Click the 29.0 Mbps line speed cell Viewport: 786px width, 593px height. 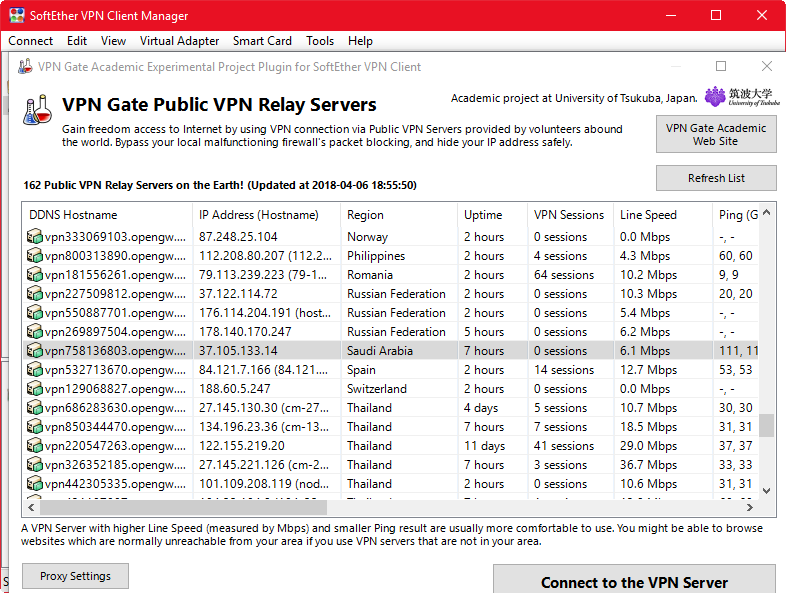(648, 446)
